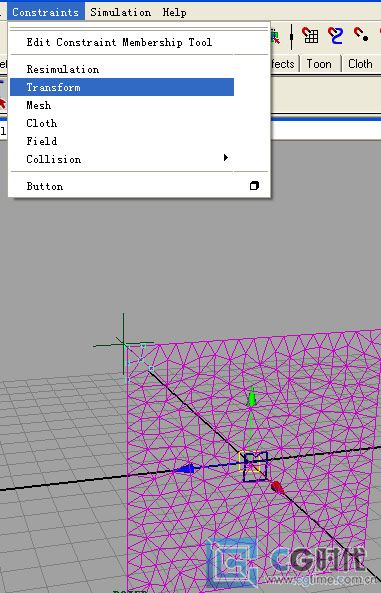381x593 pixels.
Task: Toggle Snap to points magnet icon
Action: pyautogui.click(x=361, y=35)
